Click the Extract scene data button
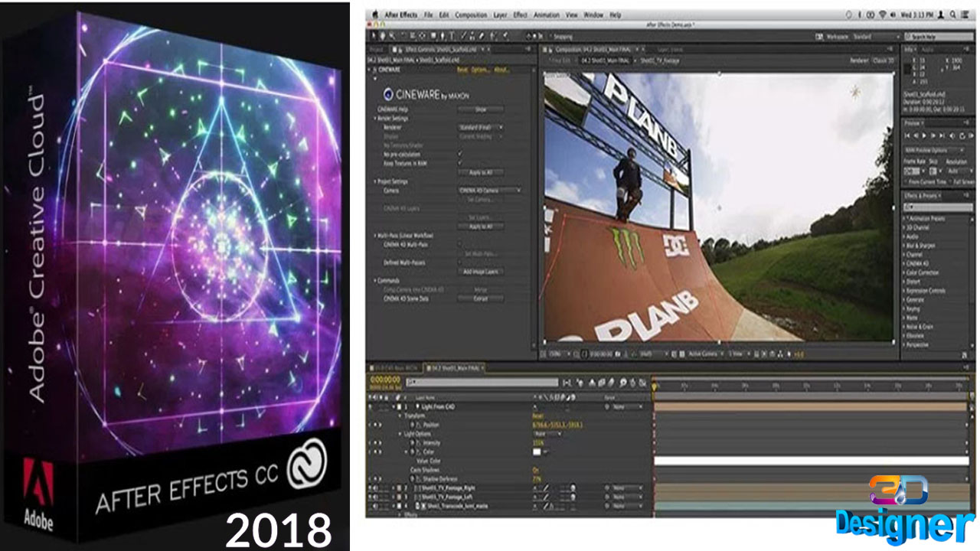 [x=481, y=298]
